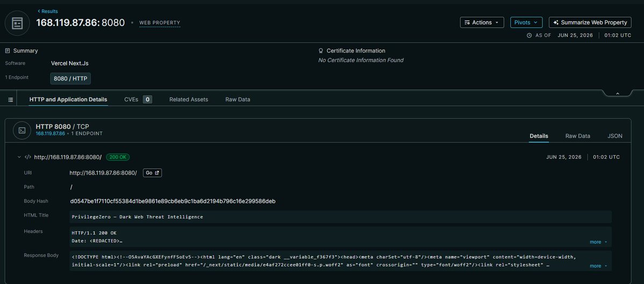This screenshot has width=644, height=284.
Task: Click the CVEs count badge 0
Action: tap(148, 99)
